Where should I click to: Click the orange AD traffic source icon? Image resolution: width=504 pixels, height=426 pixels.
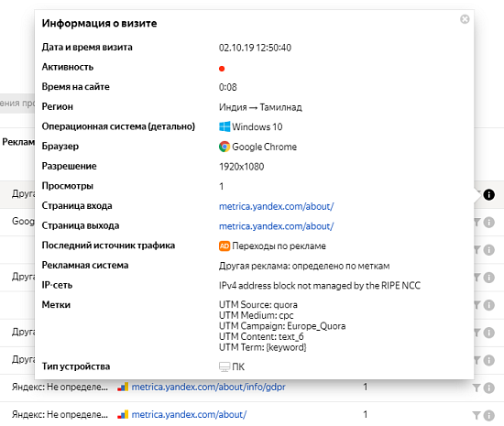click(x=225, y=246)
